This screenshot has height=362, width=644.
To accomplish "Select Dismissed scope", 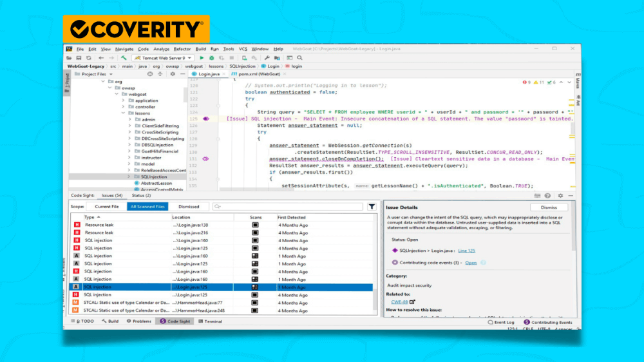I will click(x=189, y=207).
